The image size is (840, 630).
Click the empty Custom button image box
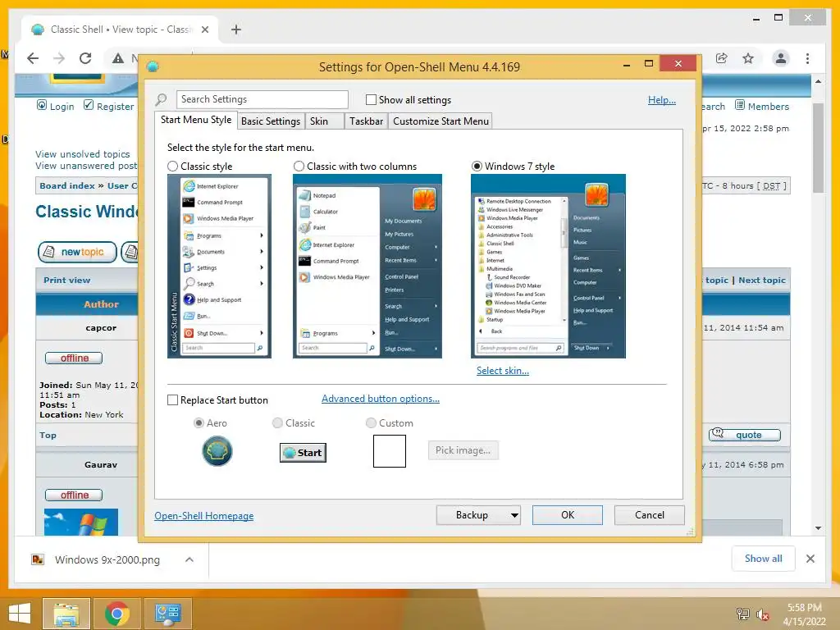(390, 451)
